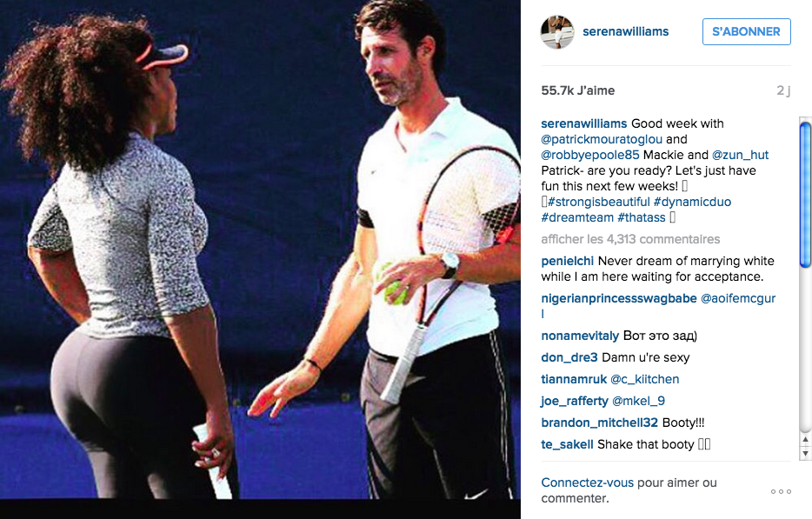Open the #strongisbeautiful hashtag
This screenshot has width=812, height=519.
coord(599,202)
